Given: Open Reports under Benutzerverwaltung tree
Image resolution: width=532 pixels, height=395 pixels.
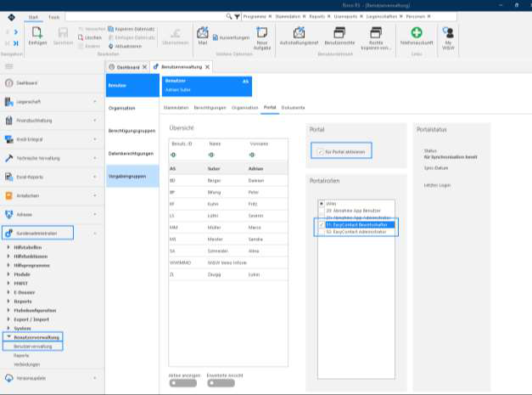Looking at the screenshot, I should point(21,355).
